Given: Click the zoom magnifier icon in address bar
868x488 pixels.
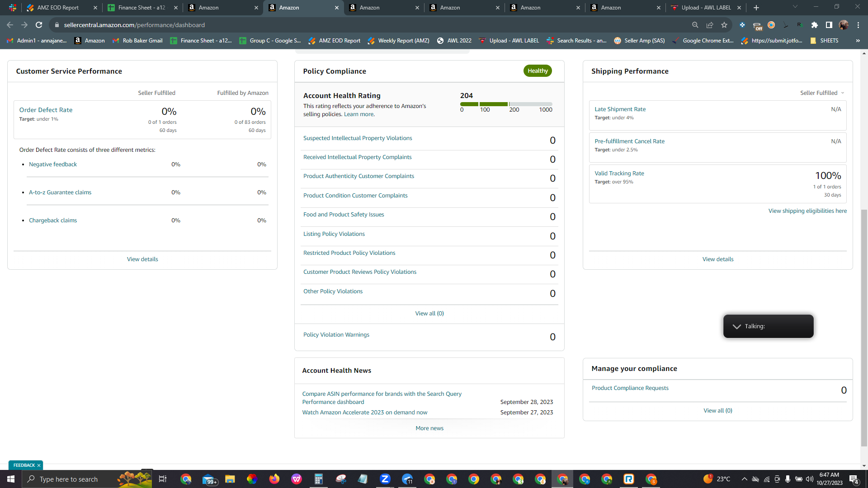Looking at the screenshot, I should click(695, 25).
